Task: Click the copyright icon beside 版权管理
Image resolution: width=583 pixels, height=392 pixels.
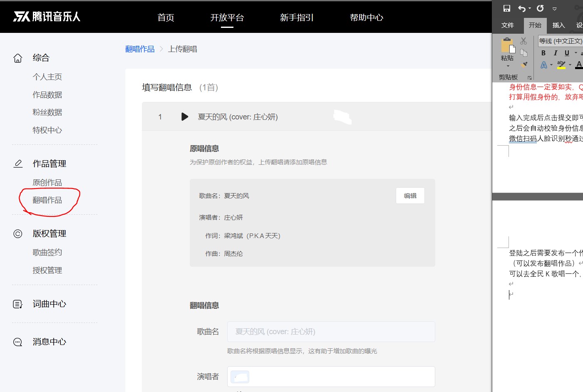Action: point(18,234)
